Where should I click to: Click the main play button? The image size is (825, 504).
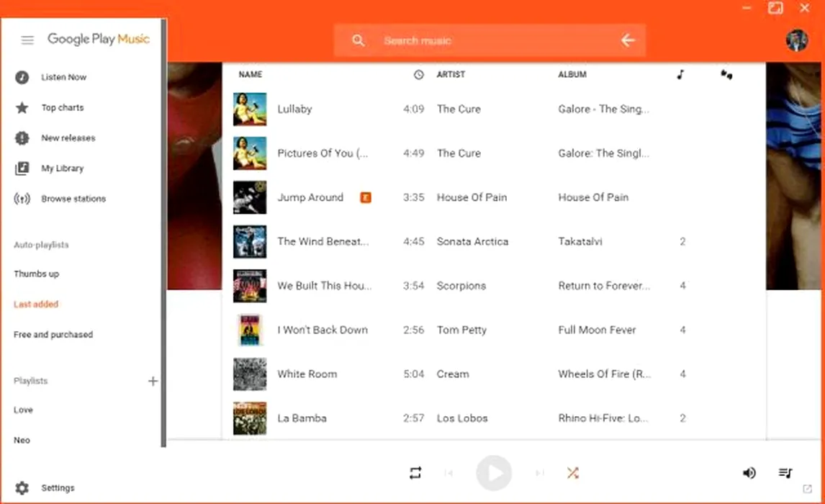click(494, 473)
